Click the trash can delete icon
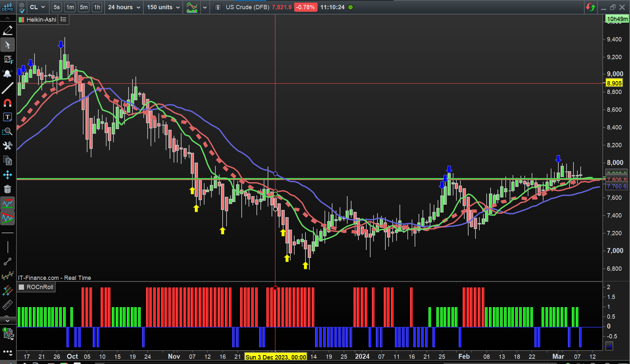The width and height of the screenshot is (630, 364). (8, 189)
